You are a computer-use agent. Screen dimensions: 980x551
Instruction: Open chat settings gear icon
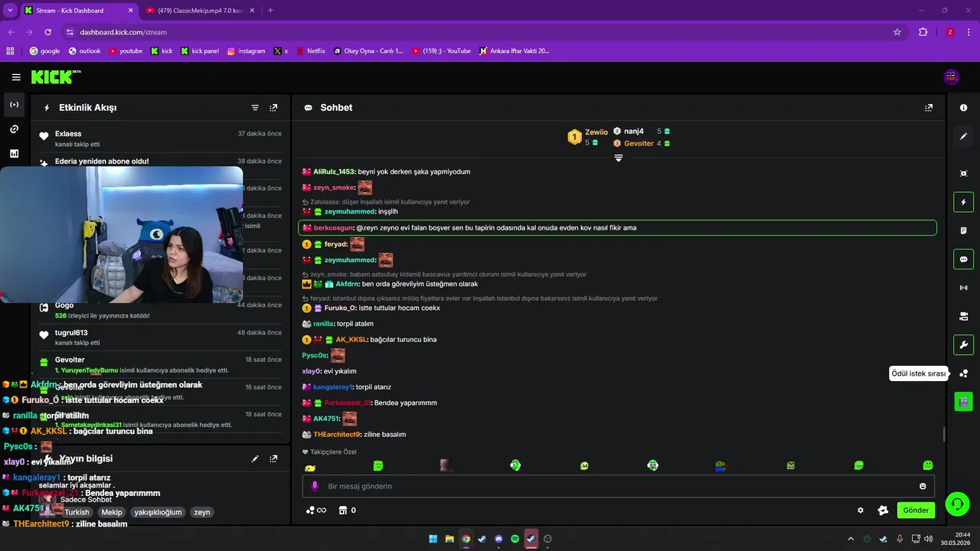point(861,510)
